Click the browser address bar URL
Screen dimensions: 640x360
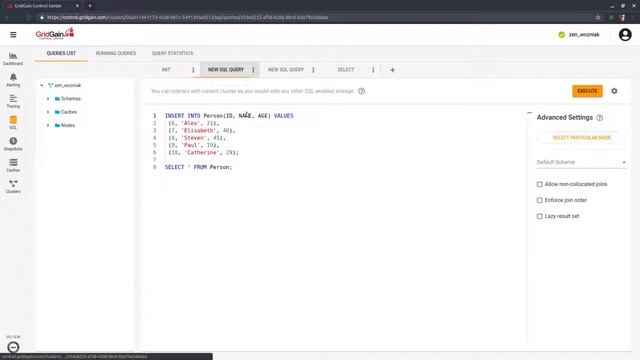click(x=188, y=18)
